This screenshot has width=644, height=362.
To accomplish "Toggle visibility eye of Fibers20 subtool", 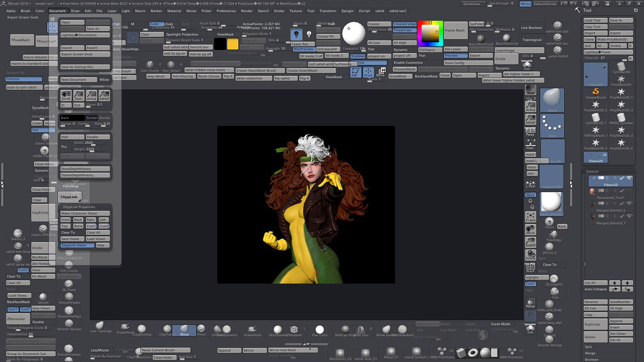I will [629, 178].
